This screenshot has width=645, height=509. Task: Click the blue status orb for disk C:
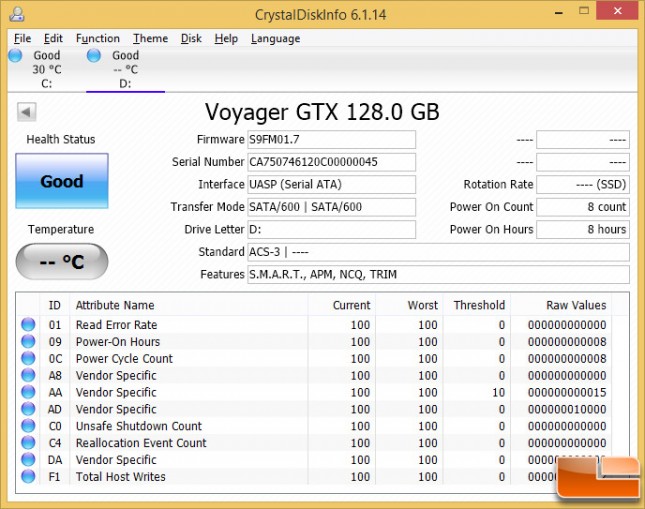click(15, 55)
